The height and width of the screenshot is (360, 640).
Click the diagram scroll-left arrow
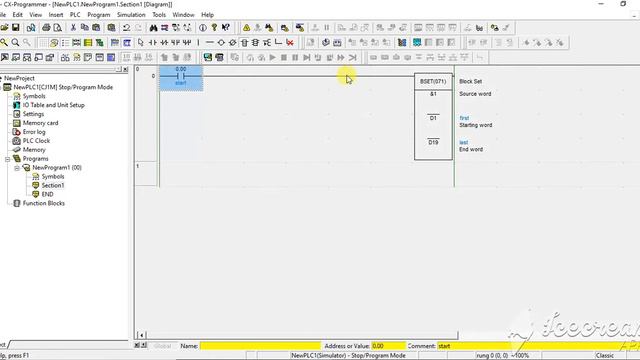click(141, 336)
